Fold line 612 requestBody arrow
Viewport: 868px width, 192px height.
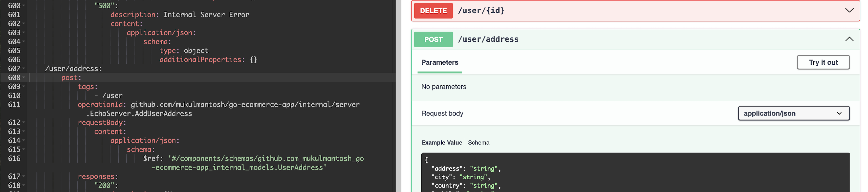(x=23, y=122)
